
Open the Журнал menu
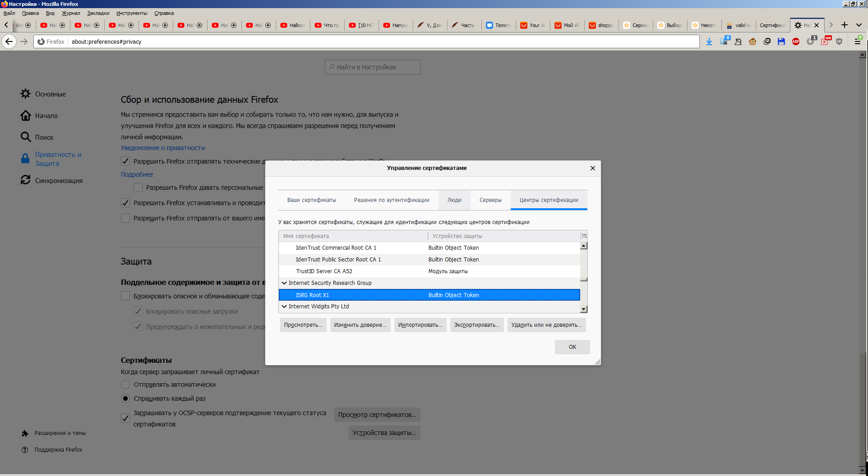(x=71, y=13)
